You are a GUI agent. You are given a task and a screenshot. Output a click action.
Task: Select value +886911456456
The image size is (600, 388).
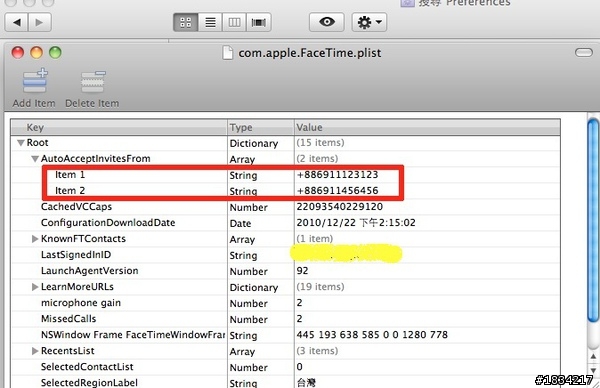(338, 191)
